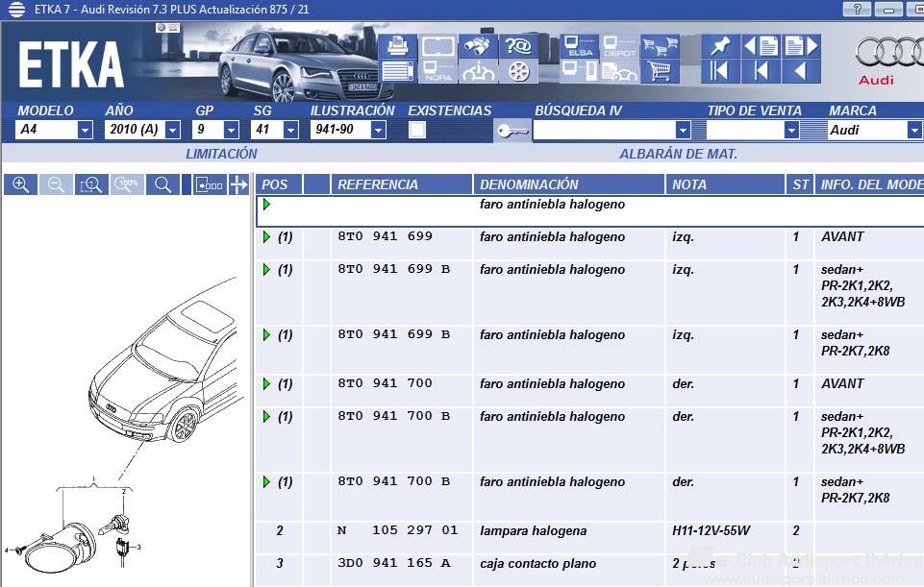
Task: Click the ALBARÁN DE MAT. label
Action: tap(678, 155)
